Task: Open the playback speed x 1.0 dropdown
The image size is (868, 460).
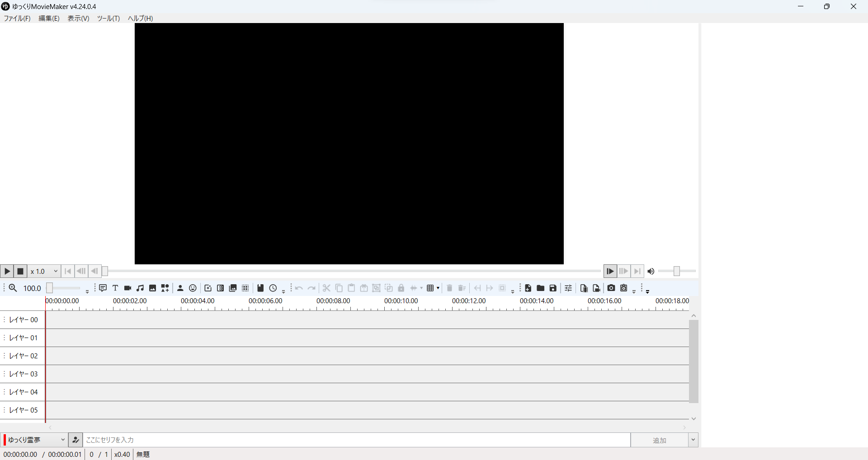Action: [44, 272]
